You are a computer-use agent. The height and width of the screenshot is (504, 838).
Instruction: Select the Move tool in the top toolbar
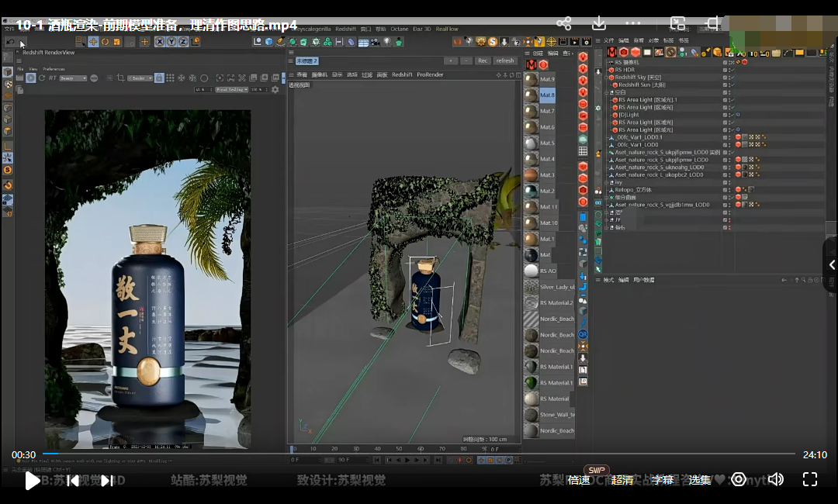tap(93, 42)
